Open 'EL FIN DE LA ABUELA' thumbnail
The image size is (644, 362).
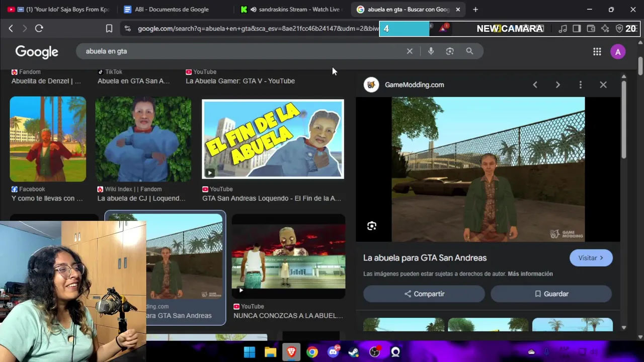click(x=273, y=139)
